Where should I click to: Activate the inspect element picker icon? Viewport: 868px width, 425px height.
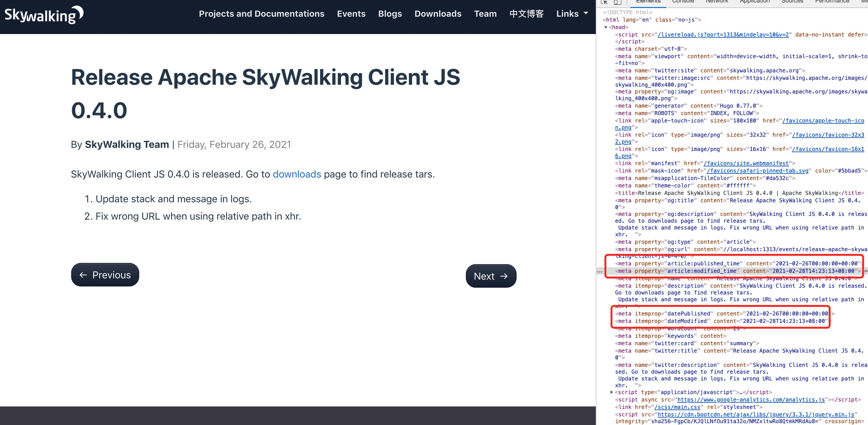[604, 2]
